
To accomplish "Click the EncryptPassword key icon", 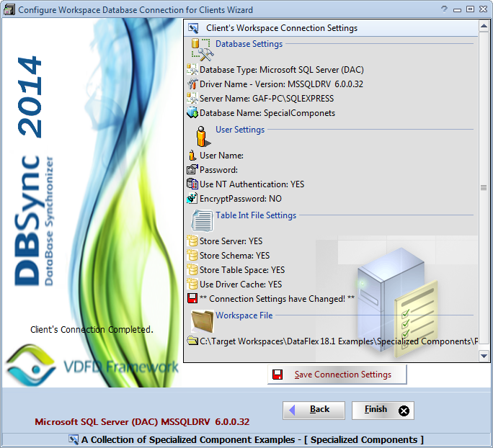I will pyautogui.click(x=192, y=198).
